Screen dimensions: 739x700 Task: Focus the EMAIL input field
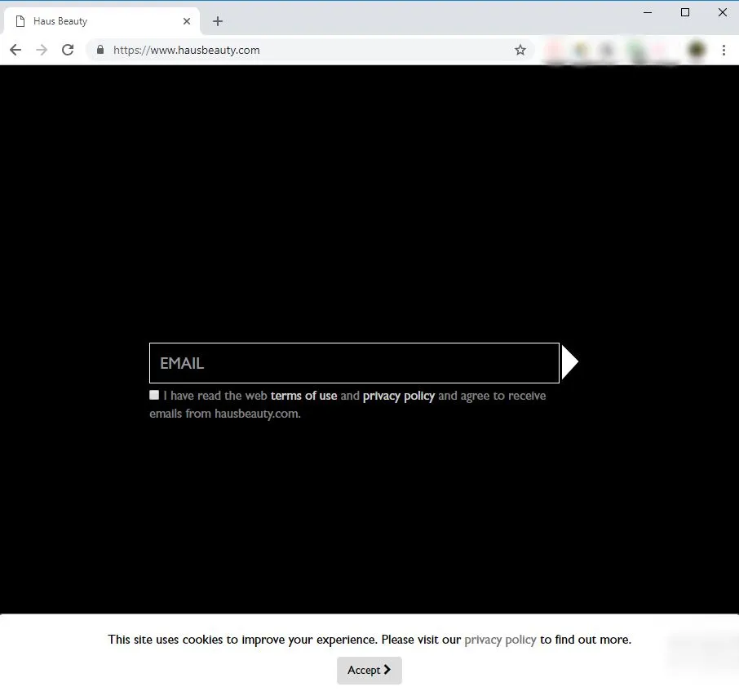(354, 363)
